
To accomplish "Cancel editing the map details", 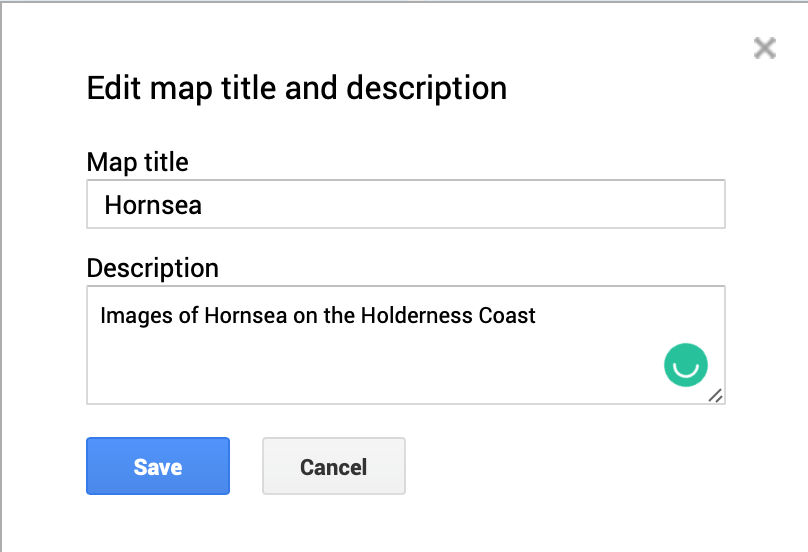I will pos(333,466).
